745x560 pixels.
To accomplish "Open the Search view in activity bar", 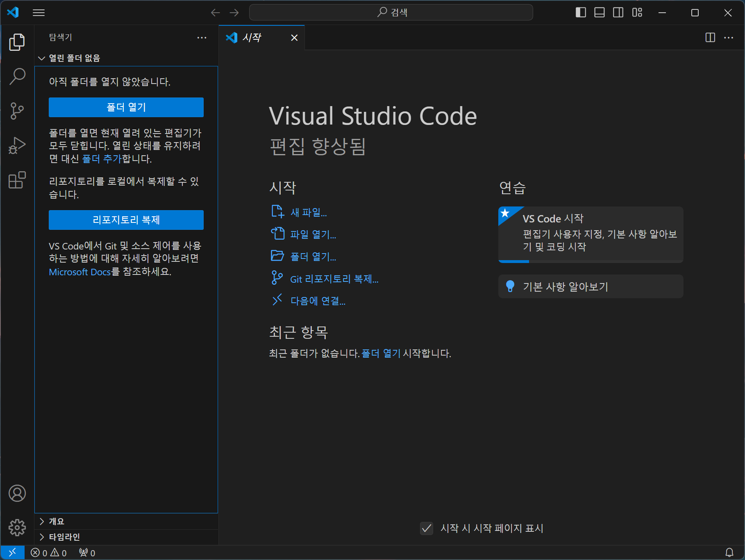I will point(17,76).
